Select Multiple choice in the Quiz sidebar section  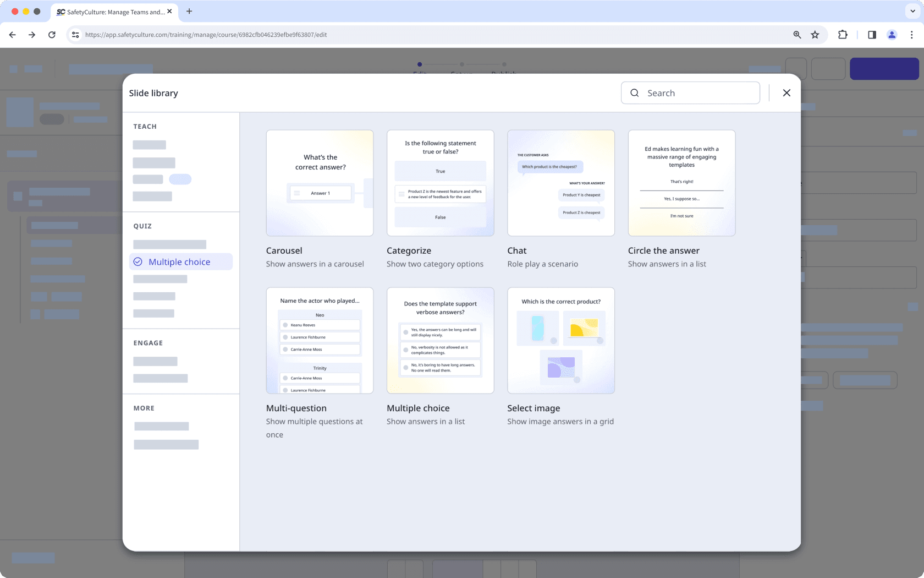tap(179, 261)
